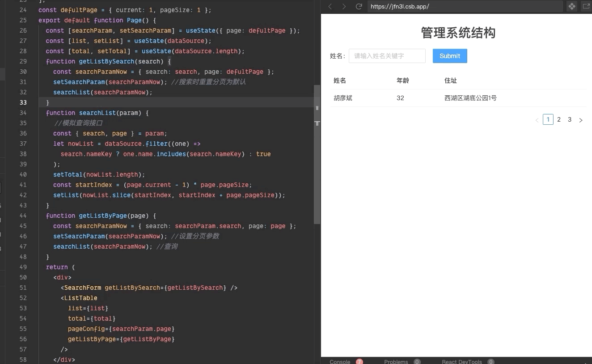Click the line 'function getListByPage(page) {'
Viewport: 592px width, 364px height.
pyautogui.click(x=101, y=216)
